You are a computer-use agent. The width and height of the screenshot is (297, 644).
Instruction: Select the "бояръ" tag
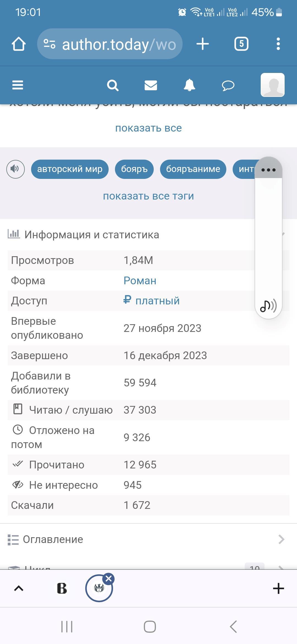coord(134,169)
